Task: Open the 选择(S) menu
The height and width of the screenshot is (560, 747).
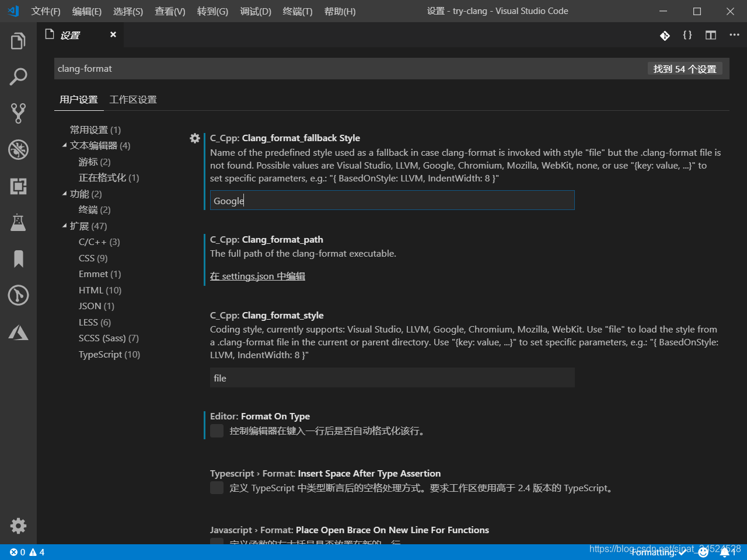Action: tap(128, 11)
